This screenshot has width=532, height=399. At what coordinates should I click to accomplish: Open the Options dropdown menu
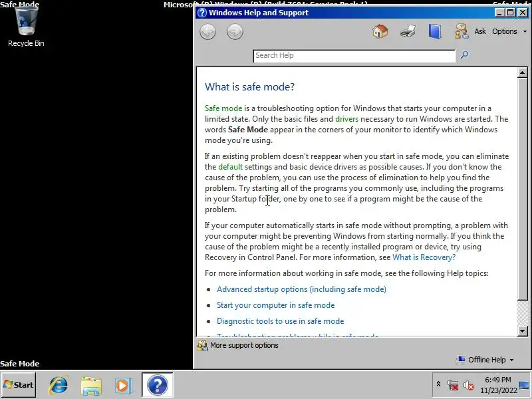tap(509, 31)
